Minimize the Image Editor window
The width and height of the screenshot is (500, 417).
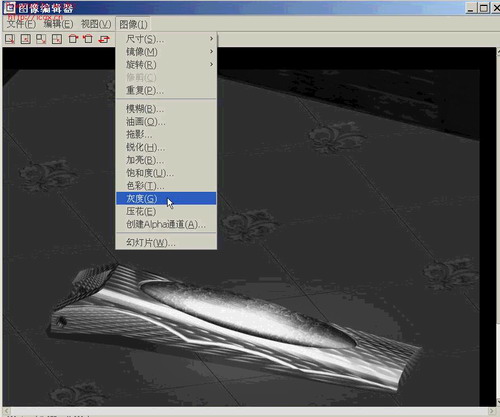pyautogui.click(x=470, y=8)
